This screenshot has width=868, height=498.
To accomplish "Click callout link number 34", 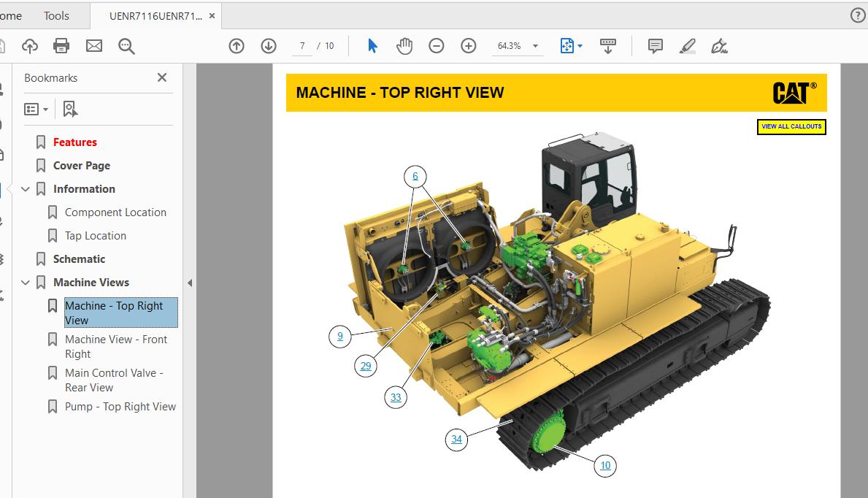I will click(456, 440).
